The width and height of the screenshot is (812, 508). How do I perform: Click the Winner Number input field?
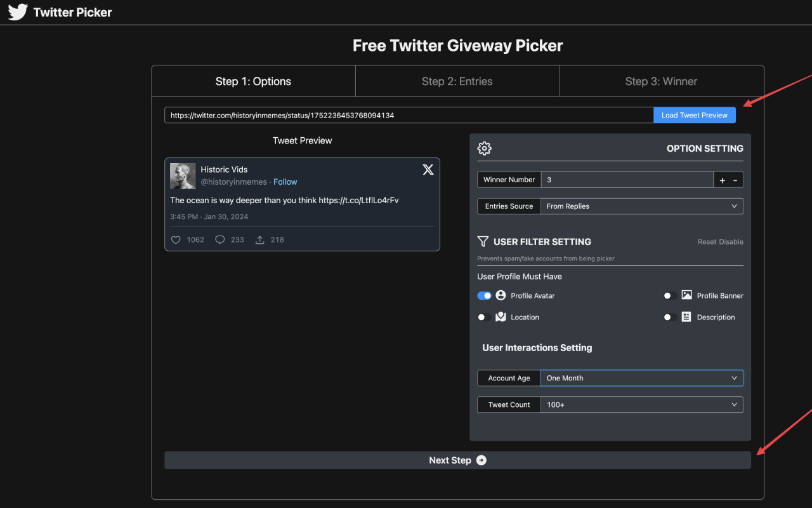(x=627, y=180)
